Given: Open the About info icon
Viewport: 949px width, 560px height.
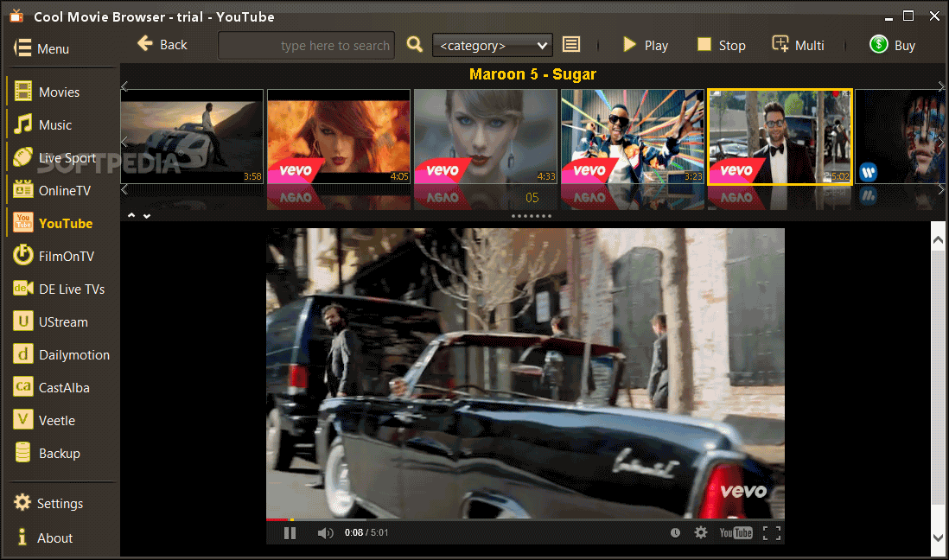Looking at the screenshot, I should coord(22,537).
